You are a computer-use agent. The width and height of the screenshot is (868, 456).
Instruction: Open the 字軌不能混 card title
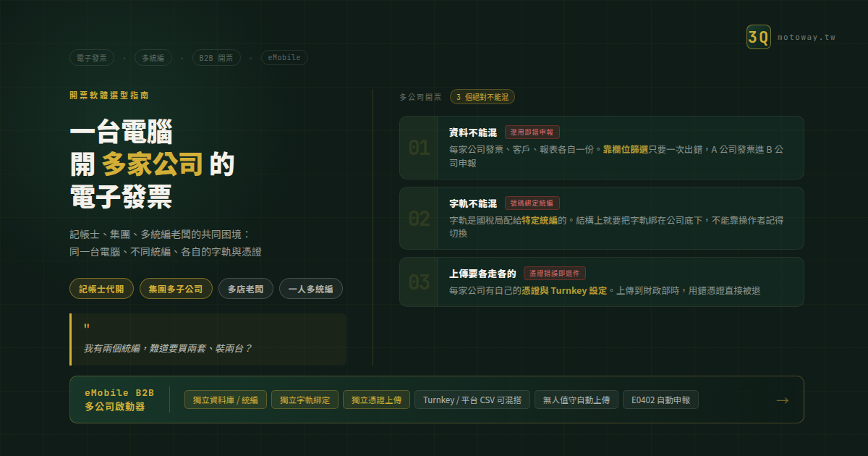(x=473, y=203)
